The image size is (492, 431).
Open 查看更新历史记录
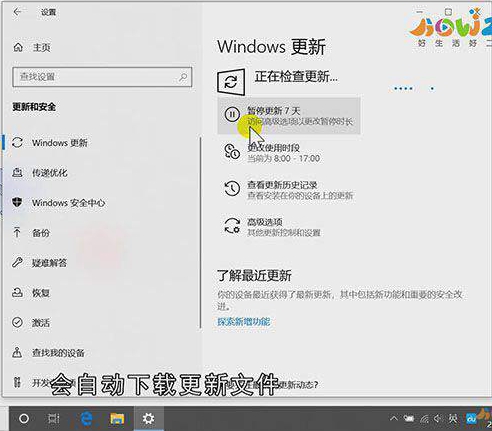pyautogui.click(x=288, y=190)
